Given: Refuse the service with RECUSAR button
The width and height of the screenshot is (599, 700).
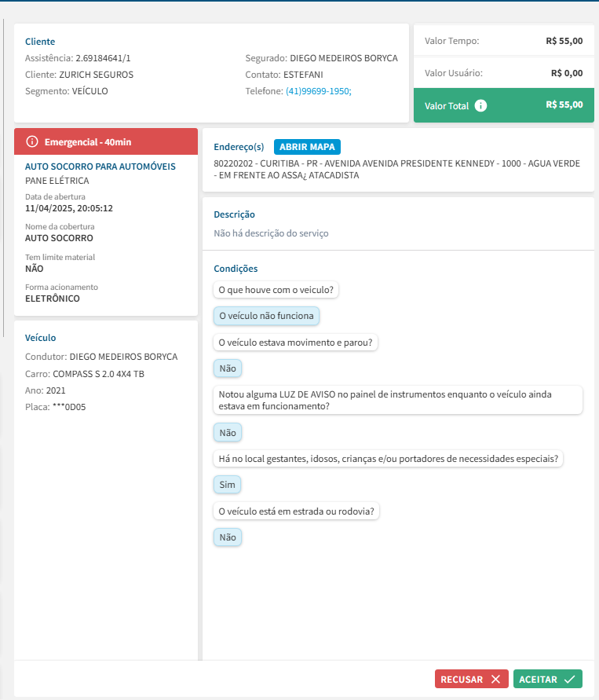Looking at the screenshot, I should (470, 680).
